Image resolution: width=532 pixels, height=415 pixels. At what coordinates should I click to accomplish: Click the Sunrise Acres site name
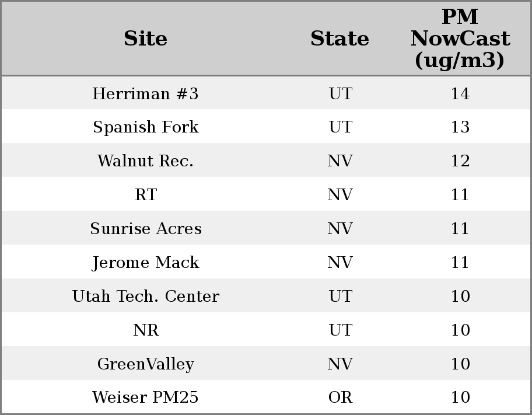coord(146,229)
